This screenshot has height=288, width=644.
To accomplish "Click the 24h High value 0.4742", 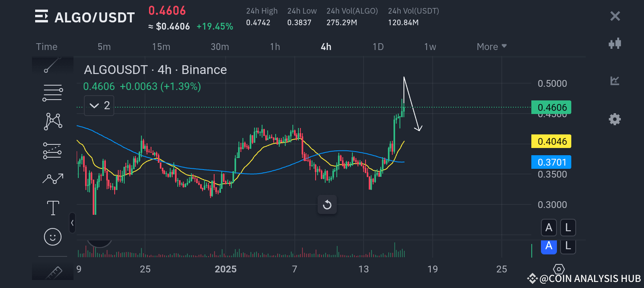I will point(258,23).
